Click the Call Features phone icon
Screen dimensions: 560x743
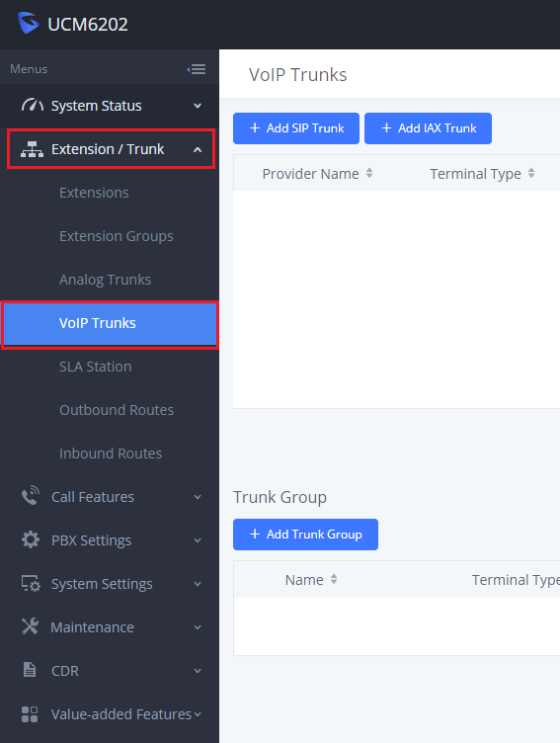pyautogui.click(x=31, y=495)
